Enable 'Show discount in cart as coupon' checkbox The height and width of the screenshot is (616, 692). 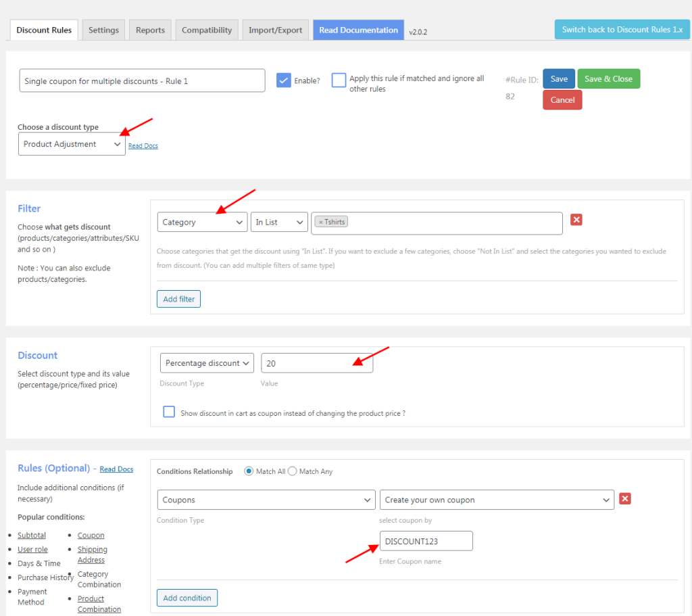pyautogui.click(x=169, y=412)
